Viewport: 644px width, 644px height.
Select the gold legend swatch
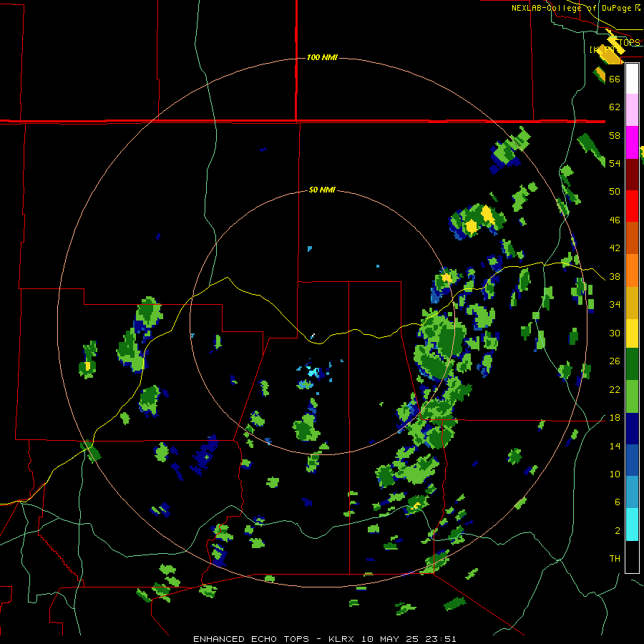tap(632, 303)
